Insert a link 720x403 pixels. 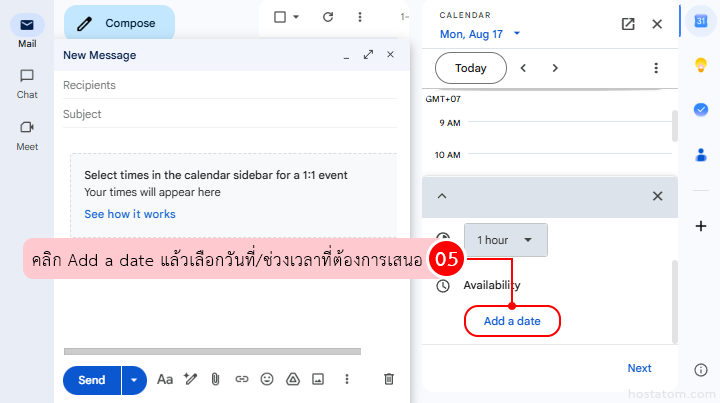[x=242, y=379]
